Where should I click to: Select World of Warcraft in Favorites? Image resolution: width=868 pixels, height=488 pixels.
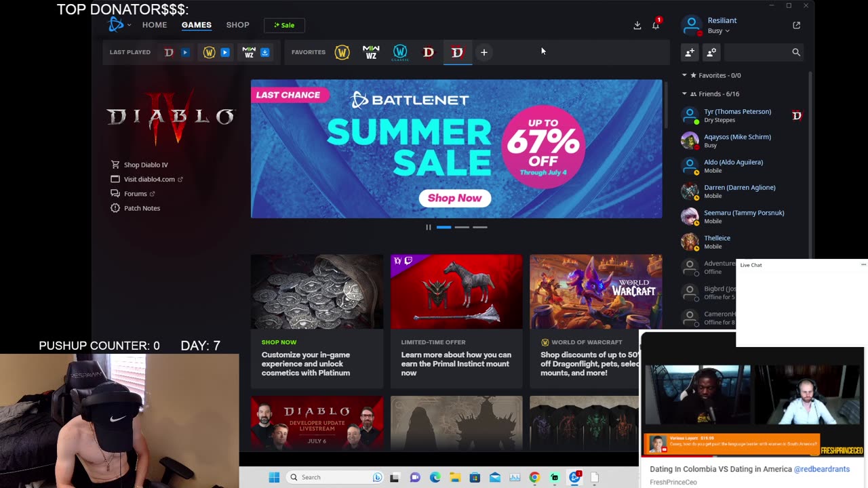tap(342, 52)
